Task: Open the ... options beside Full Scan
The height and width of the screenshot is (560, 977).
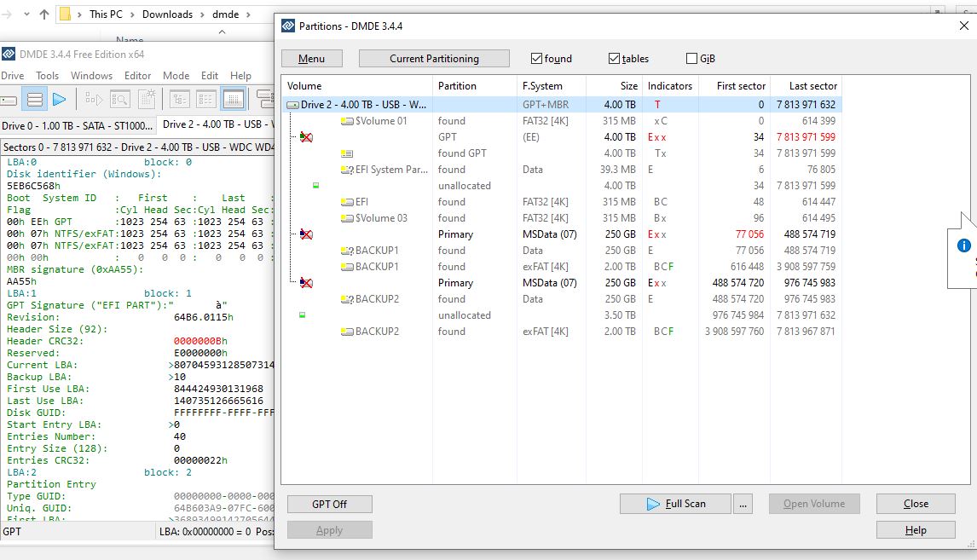Action: coord(743,504)
